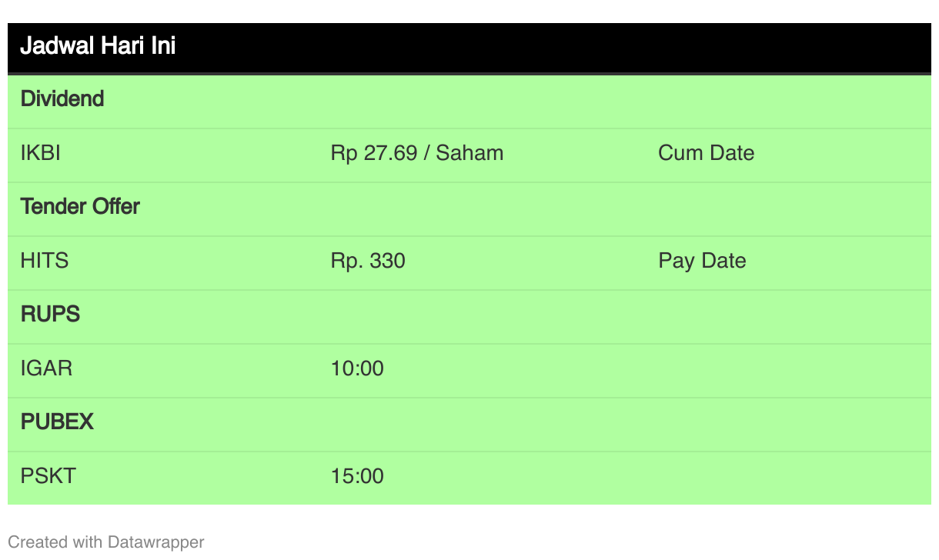
Task: Click the Cum Date cell
Action: 706,153
